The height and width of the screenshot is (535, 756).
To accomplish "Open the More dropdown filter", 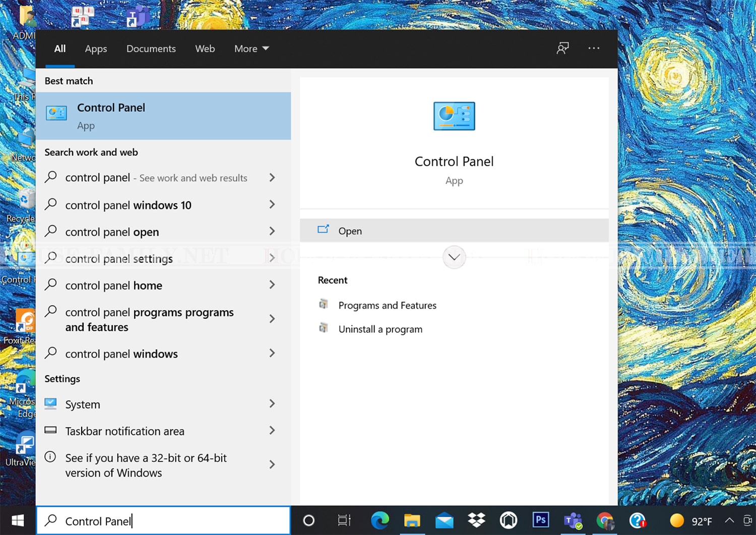I will (251, 49).
